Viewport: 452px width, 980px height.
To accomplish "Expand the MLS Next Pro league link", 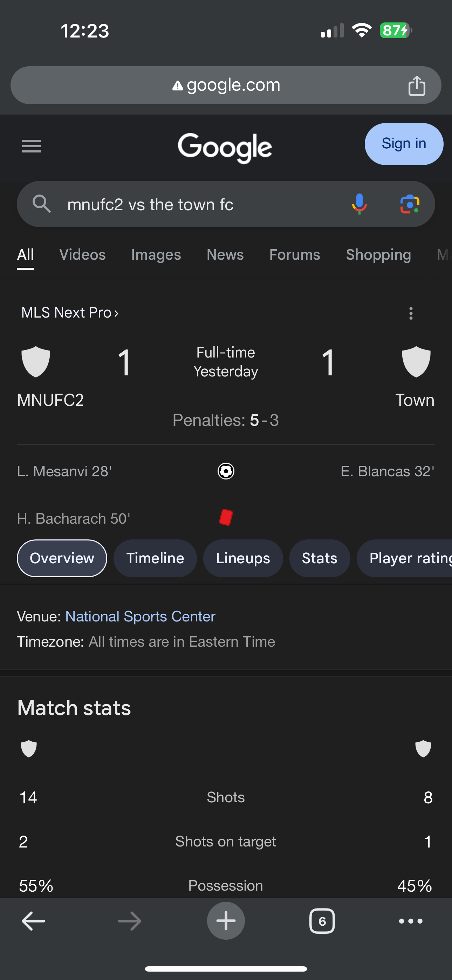I will (70, 313).
